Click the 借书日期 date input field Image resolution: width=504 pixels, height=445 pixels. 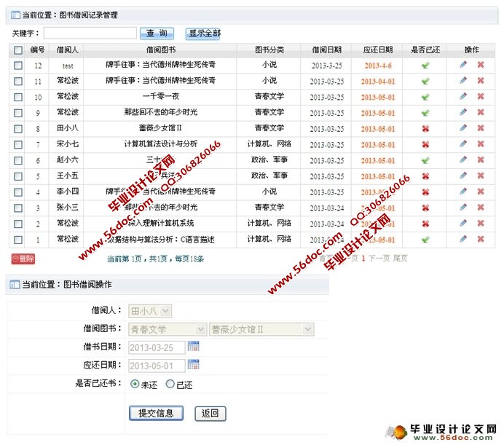click(157, 347)
